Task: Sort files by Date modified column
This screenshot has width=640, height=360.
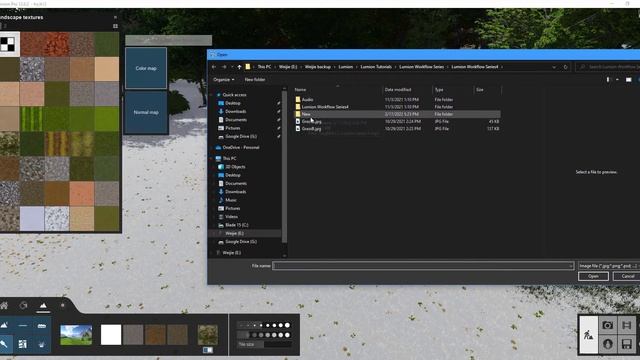Action: pos(398,90)
